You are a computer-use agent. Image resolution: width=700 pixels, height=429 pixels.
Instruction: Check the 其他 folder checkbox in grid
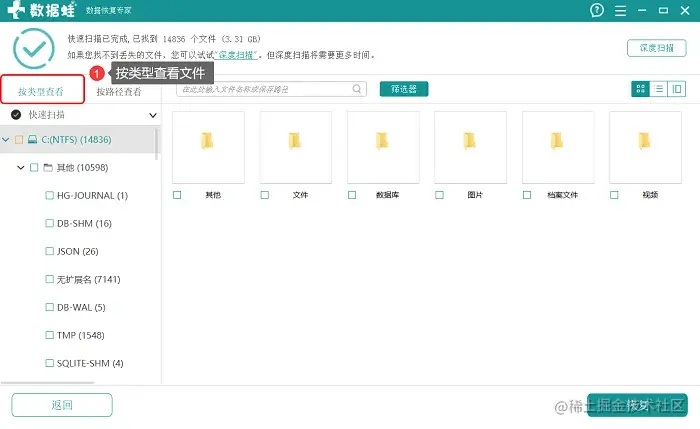tap(177, 195)
